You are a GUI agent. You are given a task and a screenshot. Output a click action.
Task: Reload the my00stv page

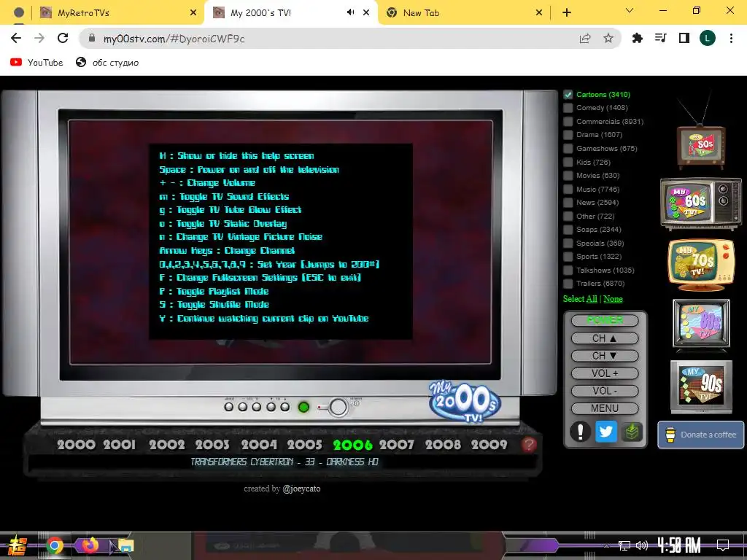pos(63,38)
